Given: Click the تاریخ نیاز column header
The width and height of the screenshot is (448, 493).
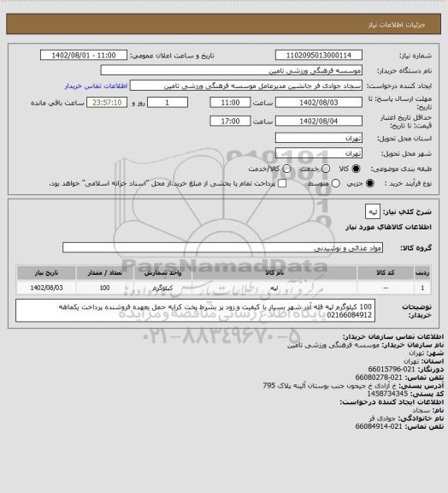Looking at the screenshot, I should pyautogui.click(x=46, y=272).
